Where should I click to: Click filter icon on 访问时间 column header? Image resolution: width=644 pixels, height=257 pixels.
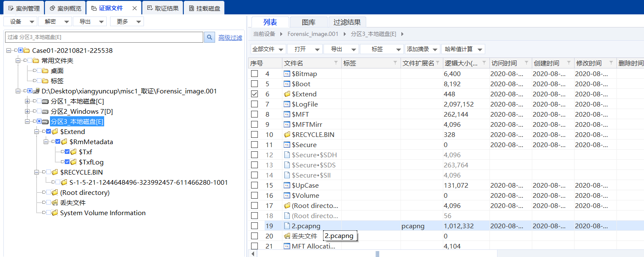(527, 63)
